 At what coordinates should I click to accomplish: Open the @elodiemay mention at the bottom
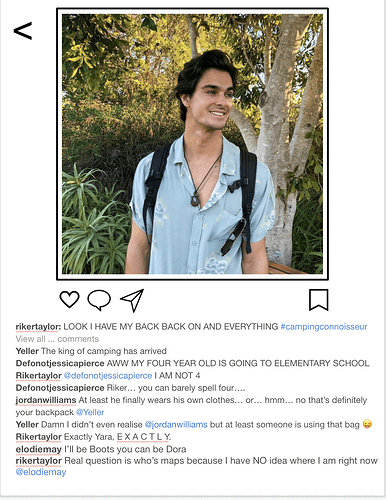(41, 472)
